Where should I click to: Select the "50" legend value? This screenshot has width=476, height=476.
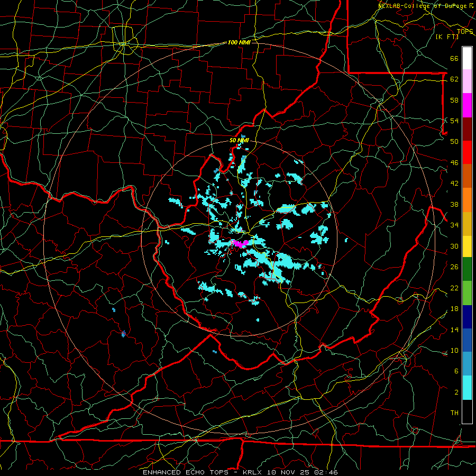(454, 141)
